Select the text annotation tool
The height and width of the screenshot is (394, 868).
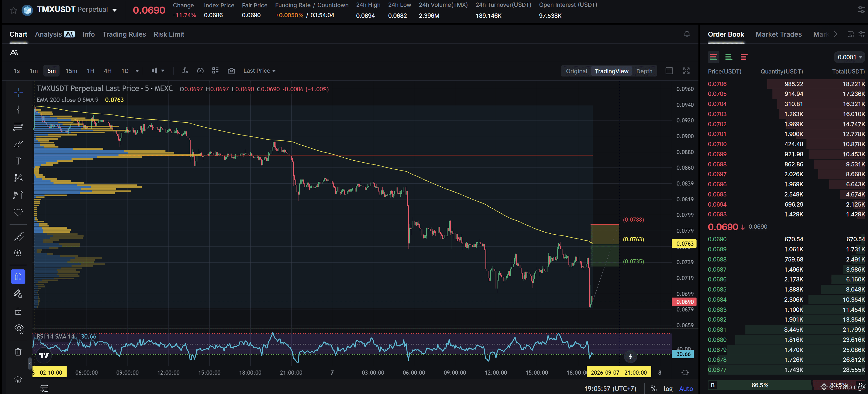pos(18,161)
